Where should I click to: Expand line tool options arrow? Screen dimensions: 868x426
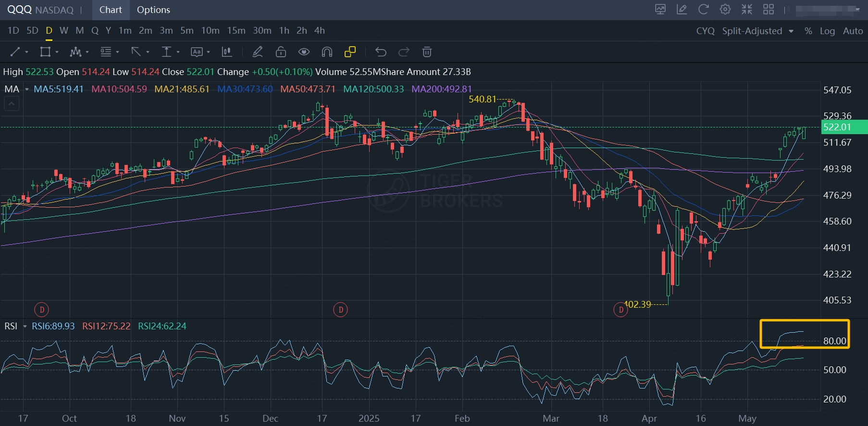point(26,52)
